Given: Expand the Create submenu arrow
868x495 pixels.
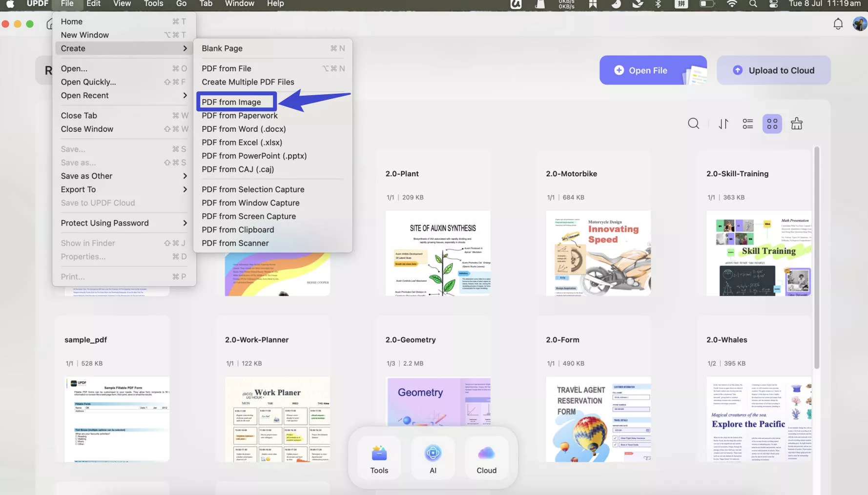Looking at the screenshot, I should point(185,48).
